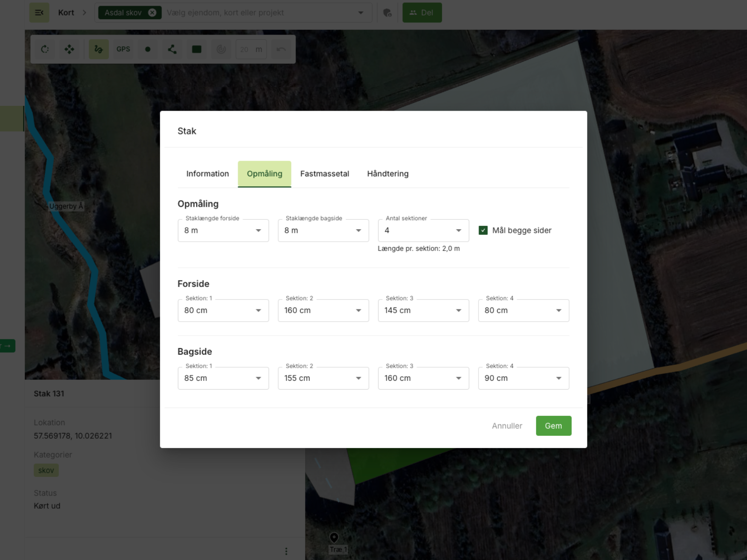Open the Staklængde bagside dropdown
Image resolution: width=747 pixels, height=560 pixels.
tap(324, 231)
